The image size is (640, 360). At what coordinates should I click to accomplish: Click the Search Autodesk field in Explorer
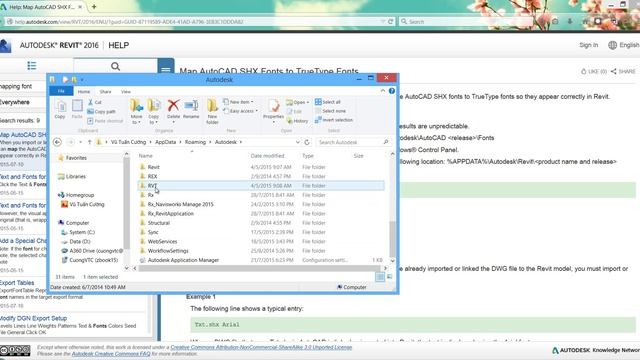point(353,142)
